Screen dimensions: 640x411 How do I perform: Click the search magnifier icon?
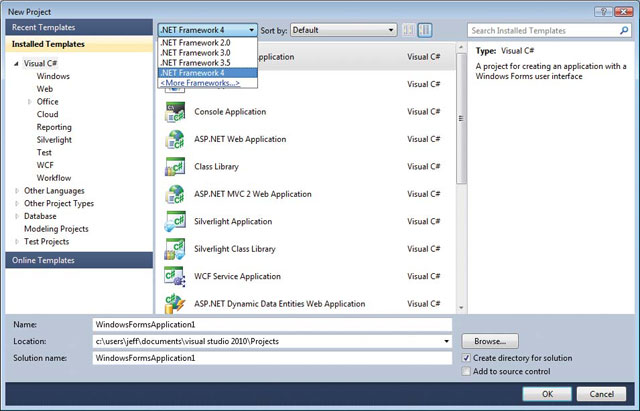coord(624,31)
